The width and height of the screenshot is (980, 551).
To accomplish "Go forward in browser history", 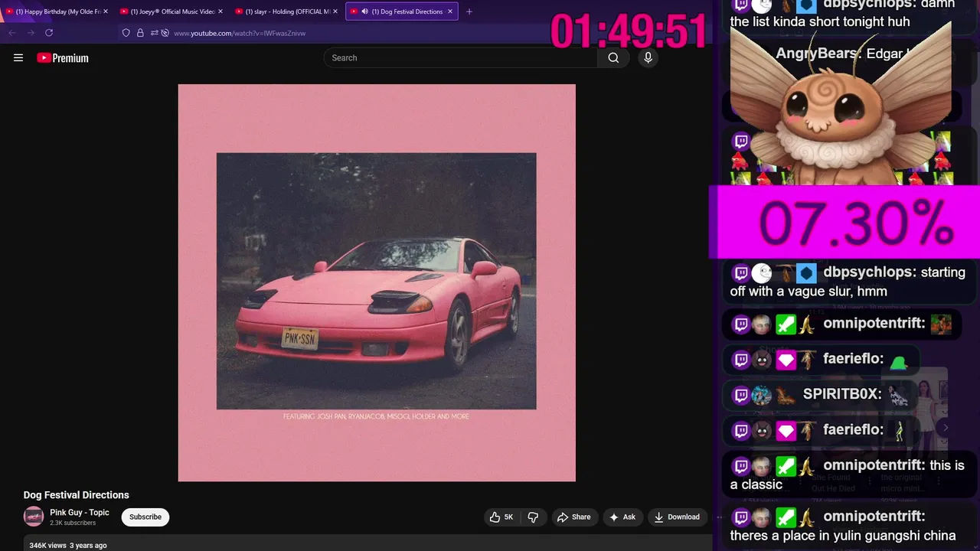I will coord(31,33).
